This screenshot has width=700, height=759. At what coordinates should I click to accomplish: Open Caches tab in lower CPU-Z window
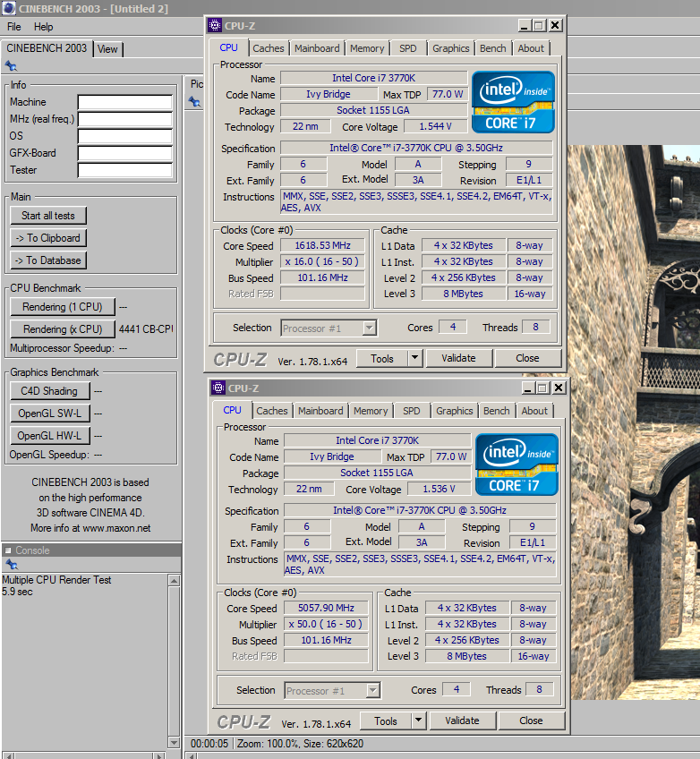click(272, 411)
